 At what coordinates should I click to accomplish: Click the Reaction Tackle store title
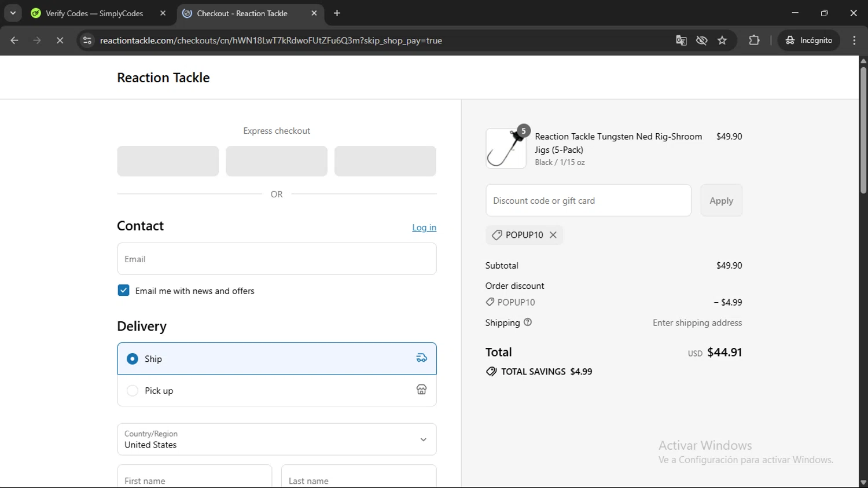click(163, 78)
